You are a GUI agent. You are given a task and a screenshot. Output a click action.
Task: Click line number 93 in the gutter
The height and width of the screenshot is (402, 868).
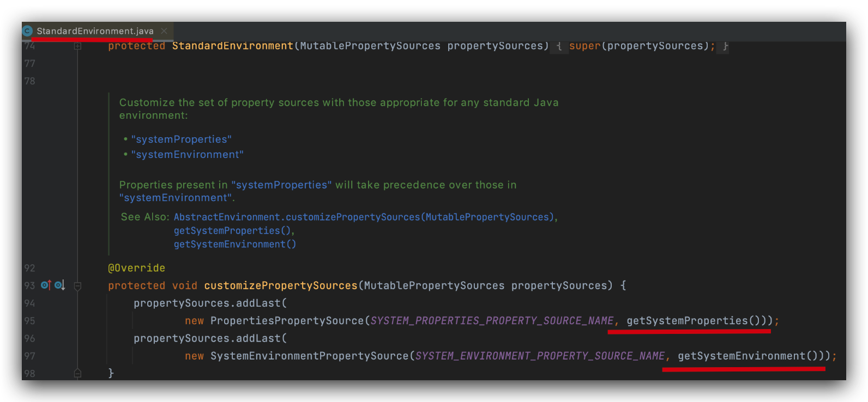(30, 285)
